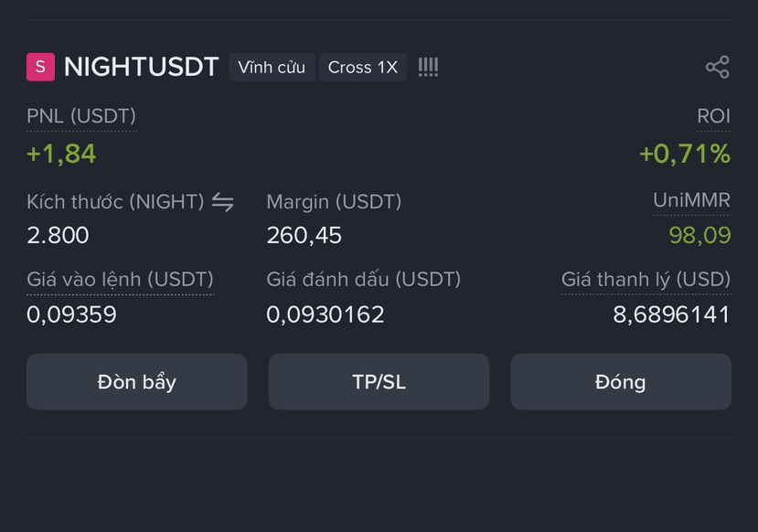Show PNL (USDT) label explanation
The width and height of the screenshot is (758, 532).
coord(81,116)
